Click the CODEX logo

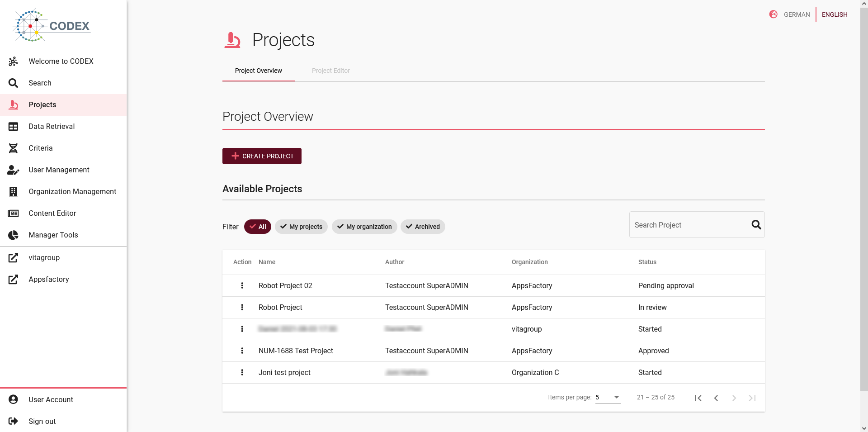(x=52, y=25)
